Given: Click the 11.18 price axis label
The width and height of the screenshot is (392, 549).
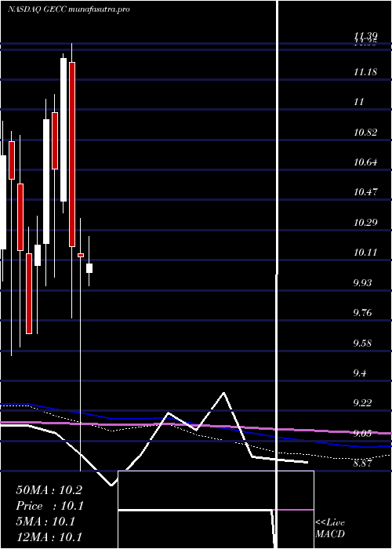Looking at the screenshot, I should (365, 72).
